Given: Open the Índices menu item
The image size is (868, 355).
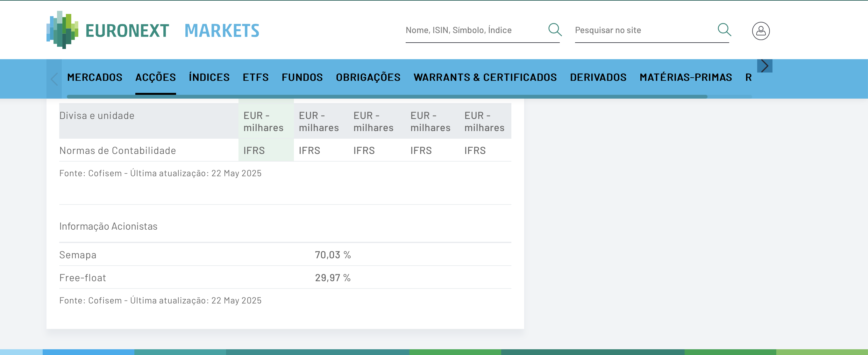Looking at the screenshot, I should point(209,77).
